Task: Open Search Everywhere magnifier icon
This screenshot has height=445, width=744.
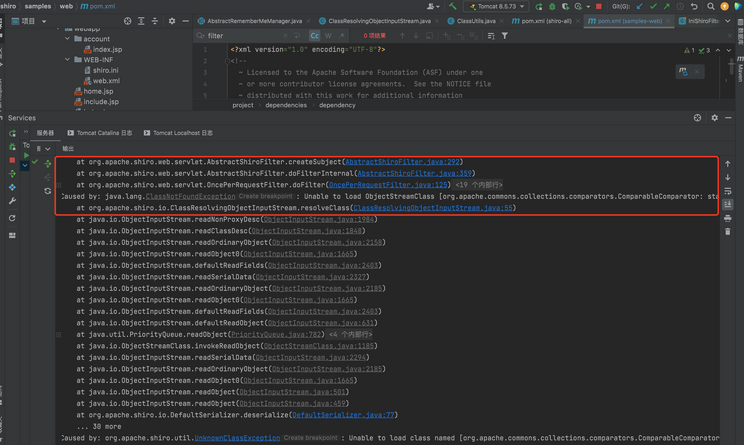Action: point(711,6)
